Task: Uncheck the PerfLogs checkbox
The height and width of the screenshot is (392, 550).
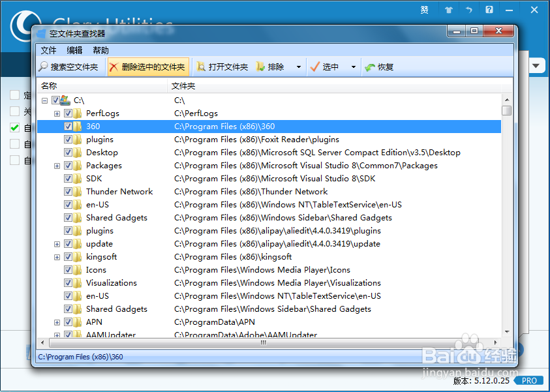Action: tap(68, 113)
